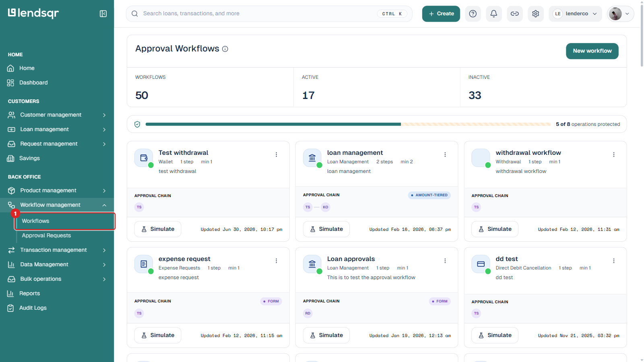Open the loan management card options menu
Image resolution: width=644 pixels, height=362 pixels.
445,154
